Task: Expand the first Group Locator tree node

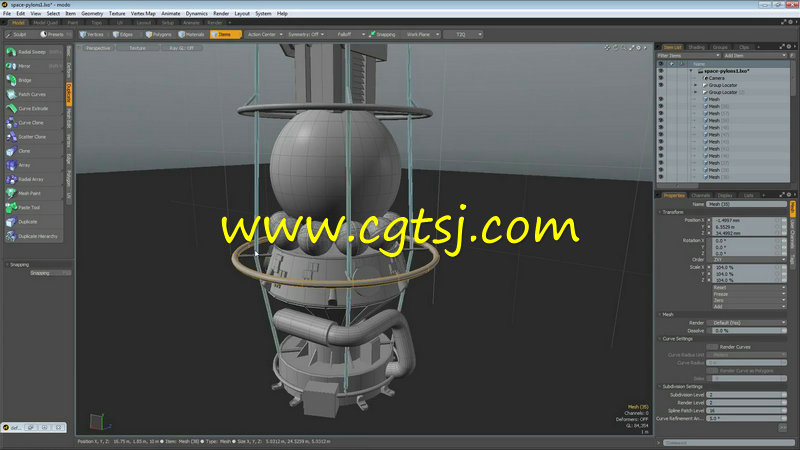Action: coord(695,85)
